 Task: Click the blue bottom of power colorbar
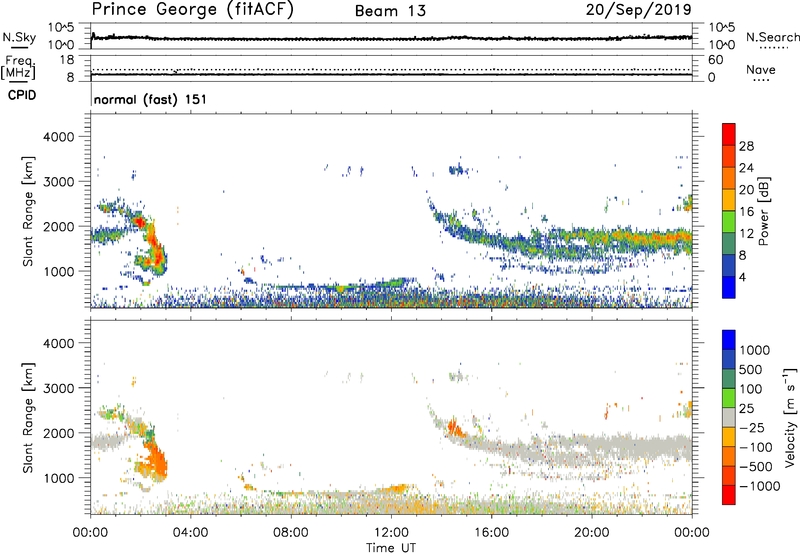tap(729, 287)
